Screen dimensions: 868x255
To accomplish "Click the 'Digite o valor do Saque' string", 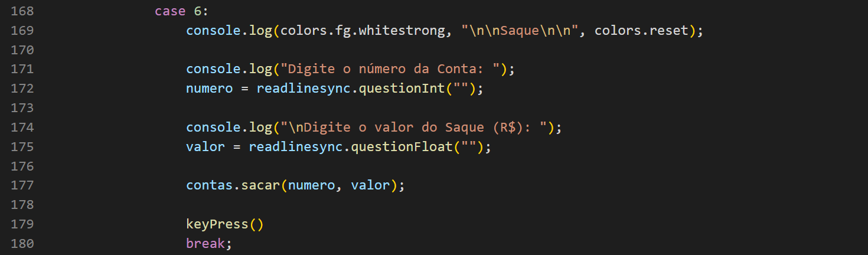I will point(417,127).
